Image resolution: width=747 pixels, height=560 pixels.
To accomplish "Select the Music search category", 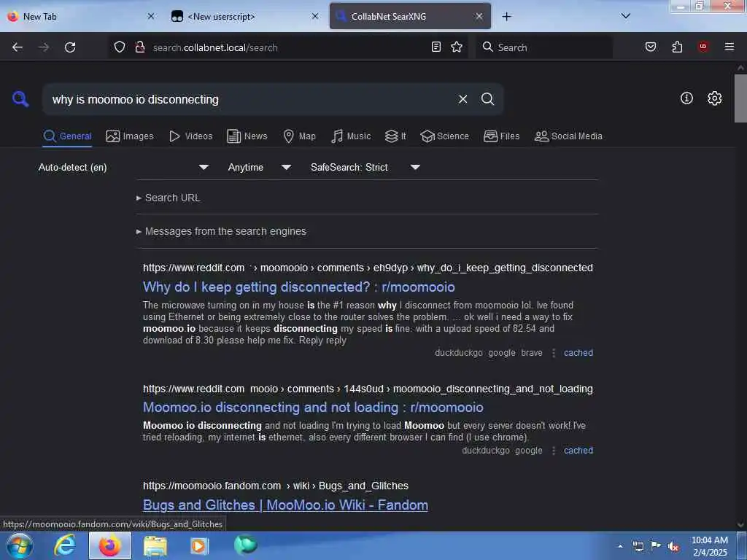I will click(351, 136).
